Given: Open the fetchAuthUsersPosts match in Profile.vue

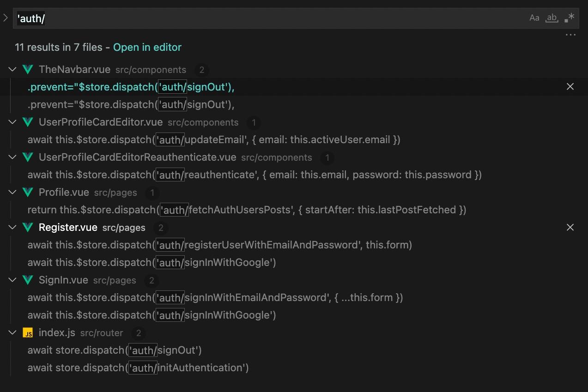Looking at the screenshot, I should click(247, 210).
